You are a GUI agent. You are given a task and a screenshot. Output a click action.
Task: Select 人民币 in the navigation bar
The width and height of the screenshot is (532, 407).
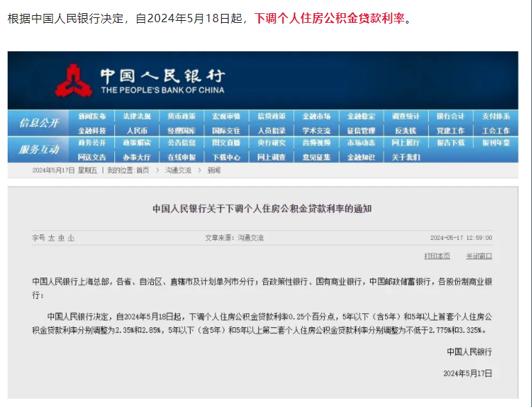(136, 131)
